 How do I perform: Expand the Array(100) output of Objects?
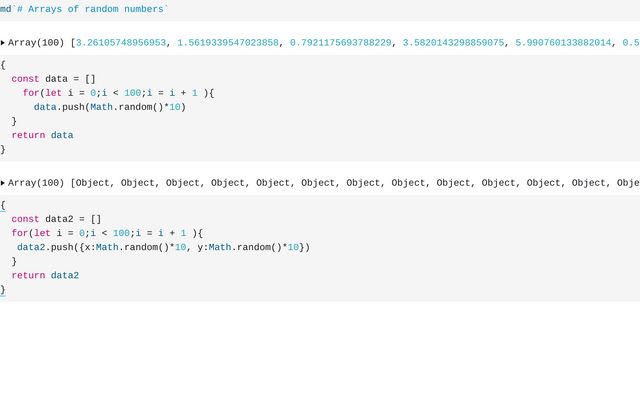tap(2, 183)
